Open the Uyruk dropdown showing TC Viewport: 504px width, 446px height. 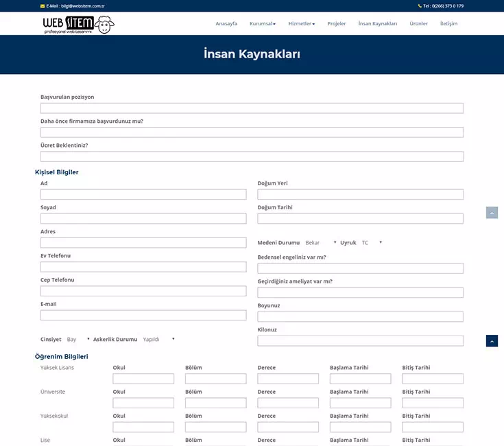tap(372, 243)
